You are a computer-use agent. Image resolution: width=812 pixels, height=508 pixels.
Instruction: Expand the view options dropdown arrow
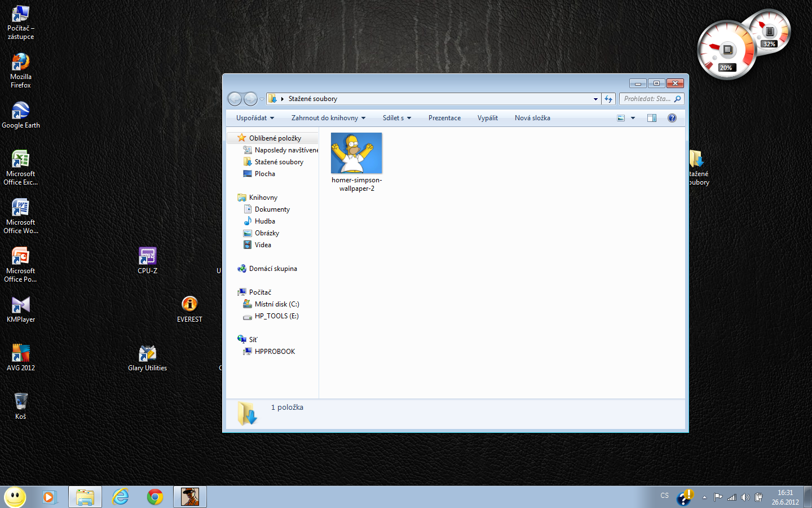tap(633, 118)
